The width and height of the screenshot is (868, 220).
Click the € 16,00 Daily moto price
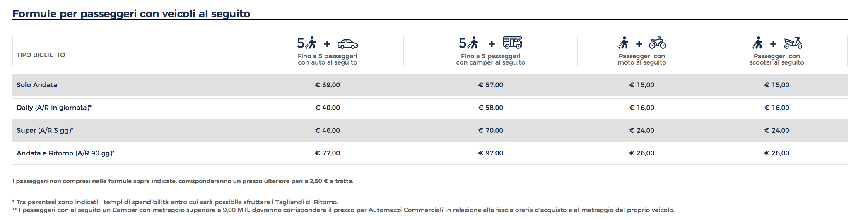click(642, 108)
